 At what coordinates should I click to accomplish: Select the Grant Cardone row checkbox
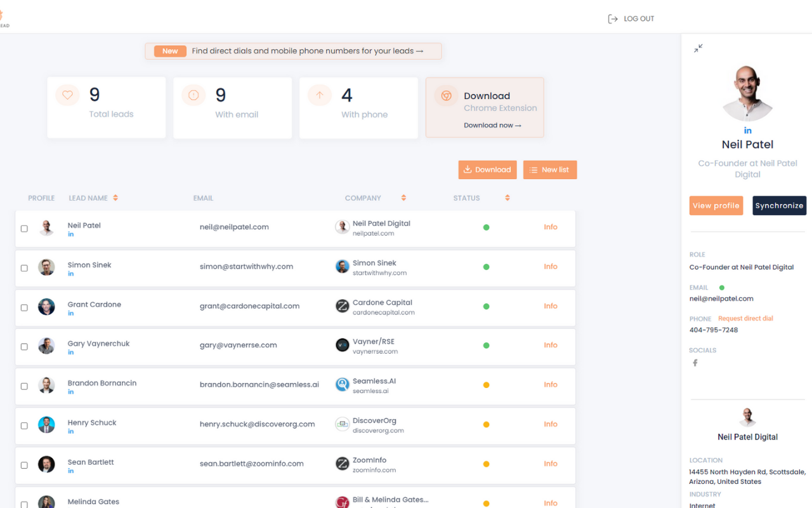[x=24, y=307]
